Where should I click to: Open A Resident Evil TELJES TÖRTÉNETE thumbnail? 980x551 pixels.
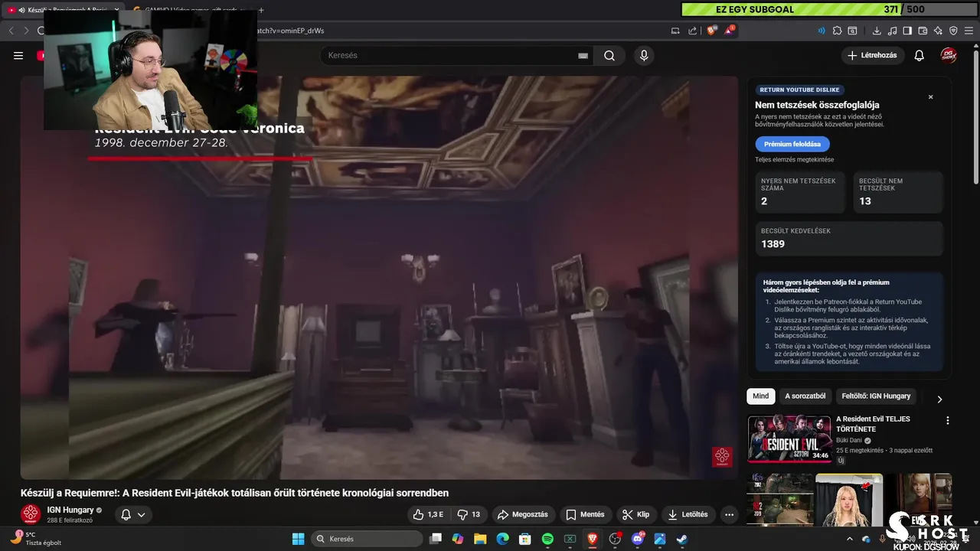(789, 439)
